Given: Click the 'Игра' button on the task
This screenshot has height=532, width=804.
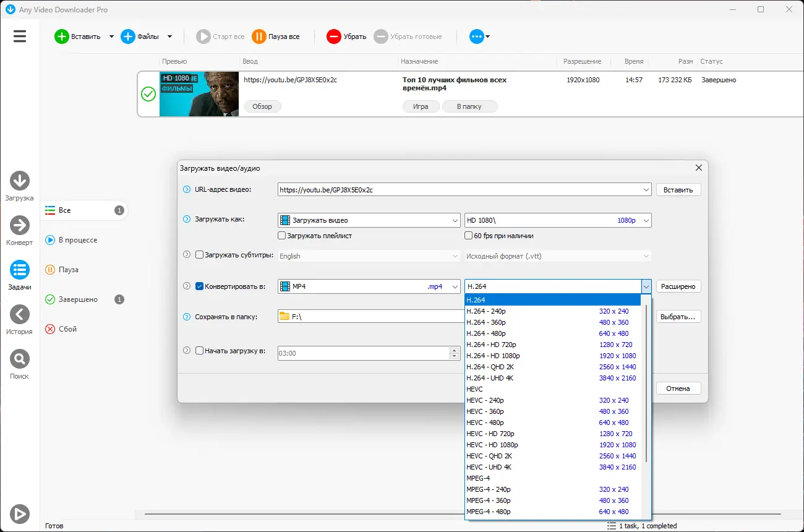Looking at the screenshot, I should [421, 106].
